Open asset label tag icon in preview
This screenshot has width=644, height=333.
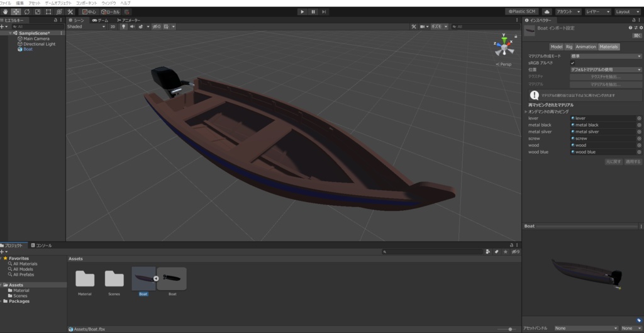point(639,320)
